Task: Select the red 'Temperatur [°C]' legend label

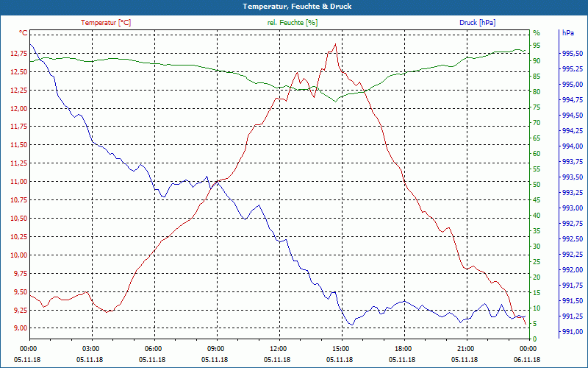Action: (x=106, y=23)
